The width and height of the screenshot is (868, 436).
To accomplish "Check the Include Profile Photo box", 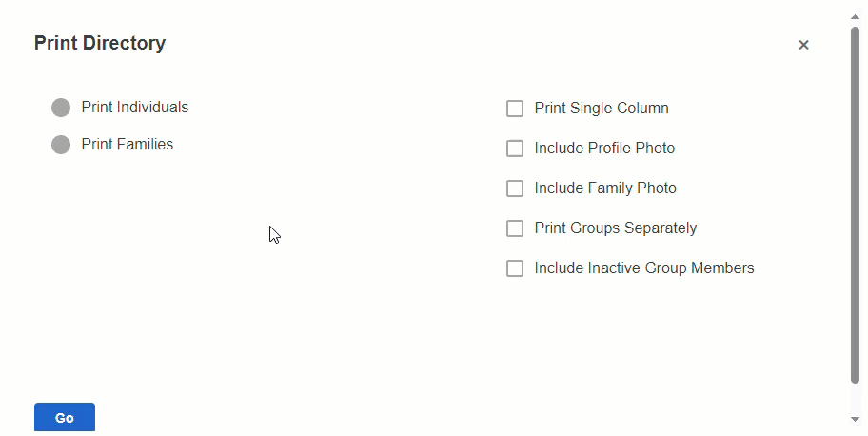I will tap(515, 149).
